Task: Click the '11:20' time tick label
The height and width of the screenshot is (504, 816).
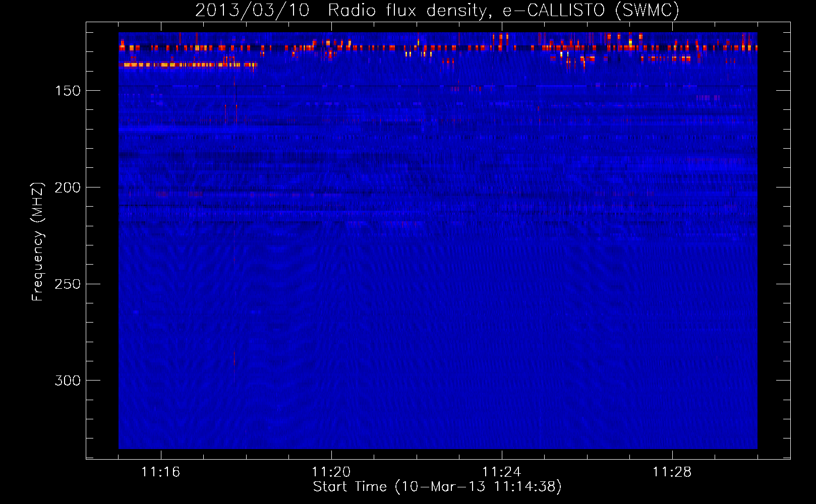Action: coord(331,472)
